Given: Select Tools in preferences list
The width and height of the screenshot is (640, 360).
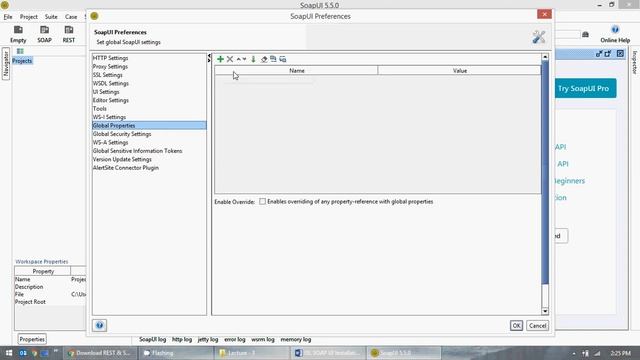Looking at the screenshot, I should coord(149,109).
